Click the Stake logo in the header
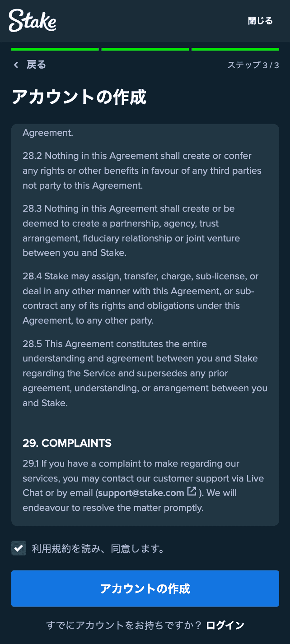 pyautogui.click(x=33, y=20)
